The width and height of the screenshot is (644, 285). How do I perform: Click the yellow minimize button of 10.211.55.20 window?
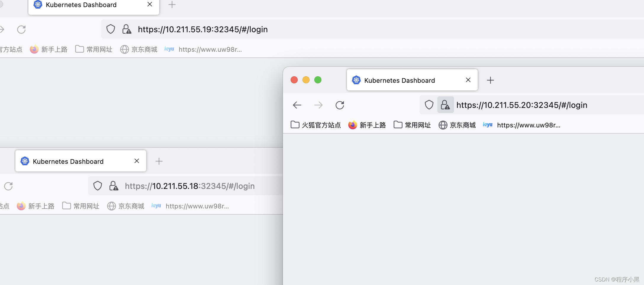(x=306, y=80)
